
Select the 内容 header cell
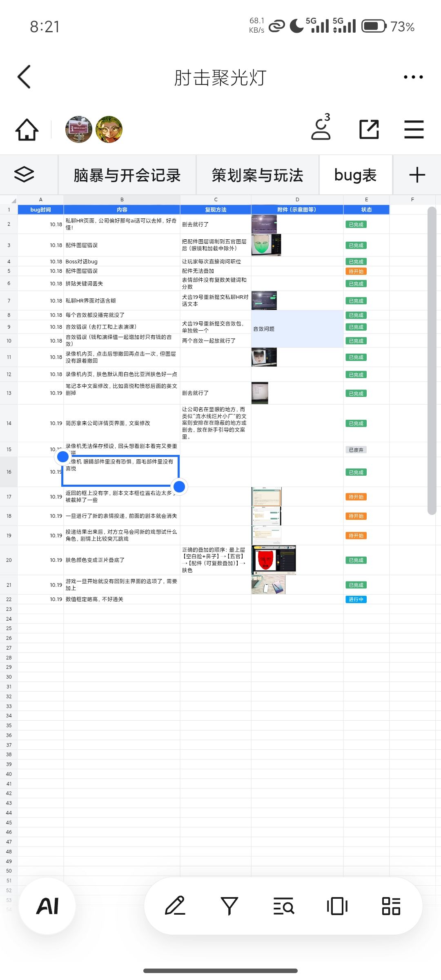122,209
